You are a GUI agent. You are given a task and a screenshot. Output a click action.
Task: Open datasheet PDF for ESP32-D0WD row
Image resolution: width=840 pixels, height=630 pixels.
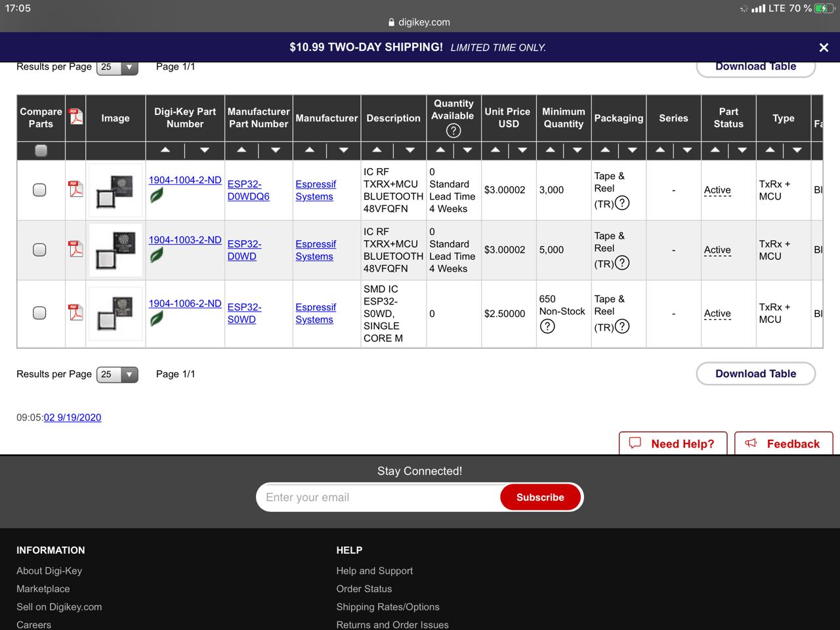75,249
